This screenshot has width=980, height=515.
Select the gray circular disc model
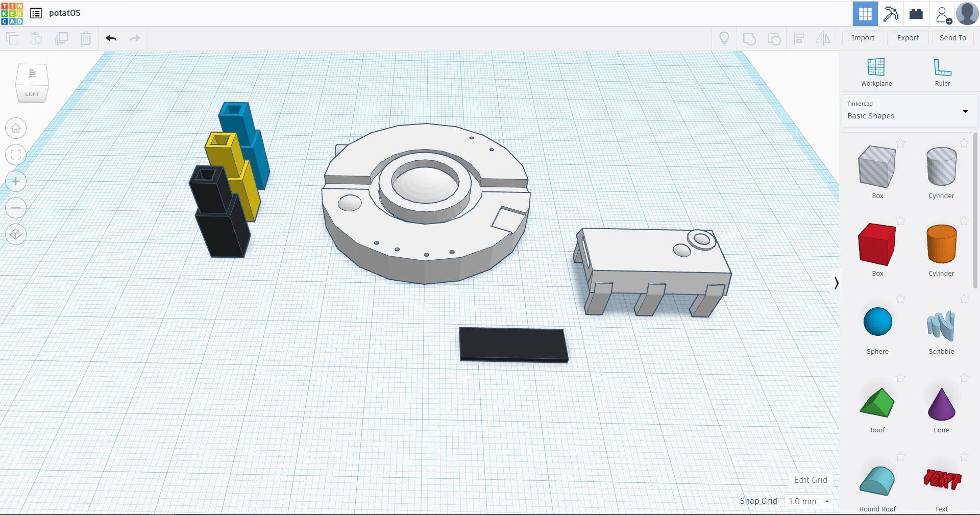point(426,203)
